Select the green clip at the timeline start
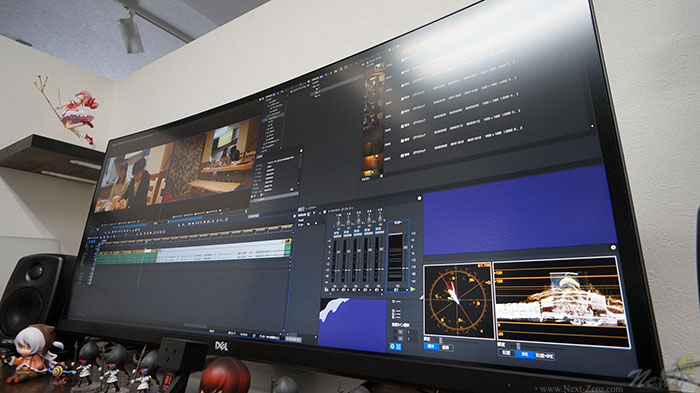Screen dimensions: 700x393 coord(127,256)
